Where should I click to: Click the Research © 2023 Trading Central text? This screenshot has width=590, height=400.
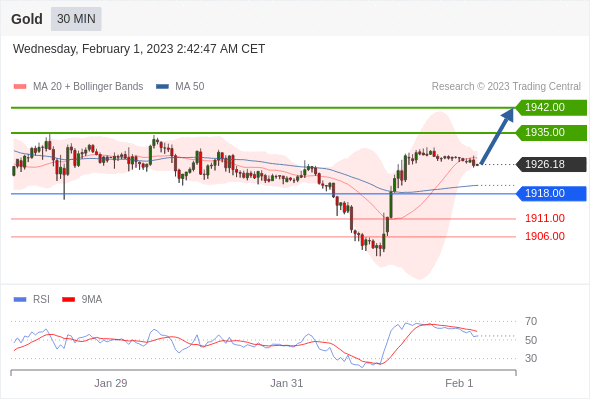point(506,87)
